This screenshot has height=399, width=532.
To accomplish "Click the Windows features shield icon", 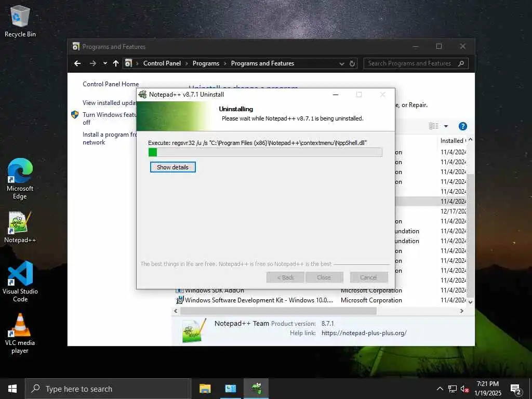I will click(75, 115).
